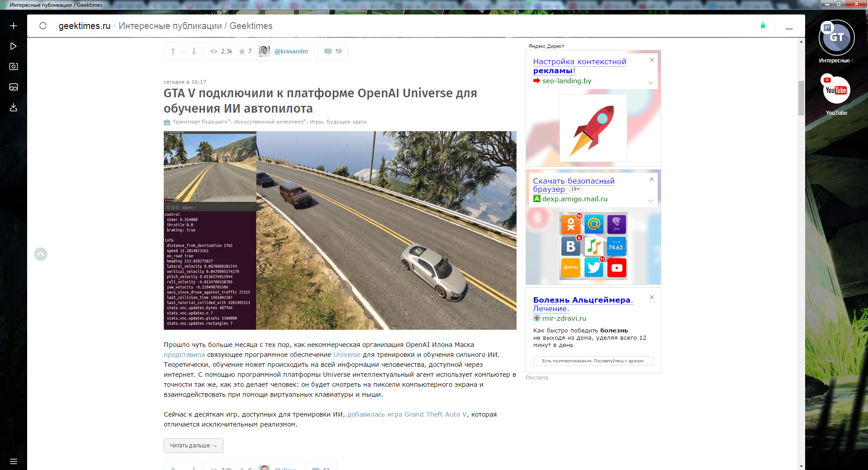Upvote the GTA V article
This screenshot has height=470, width=868.
click(x=173, y=51)
